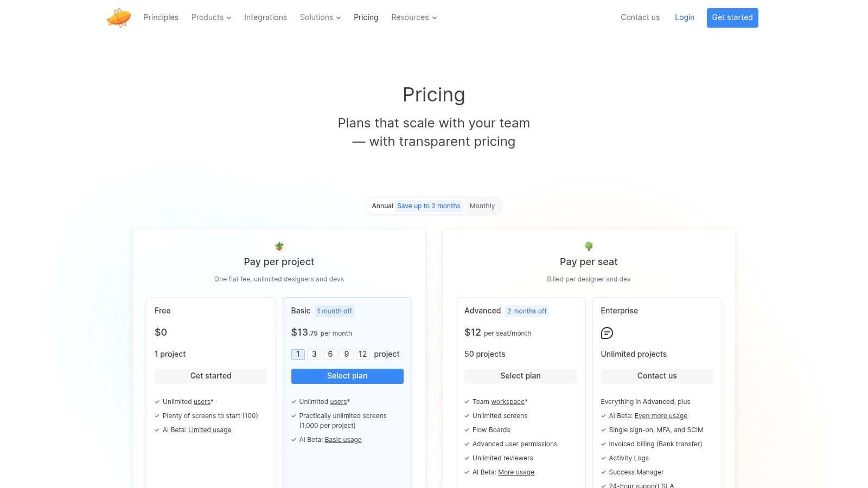
Task: Select Annual billing option
Action: pos(382,206)
